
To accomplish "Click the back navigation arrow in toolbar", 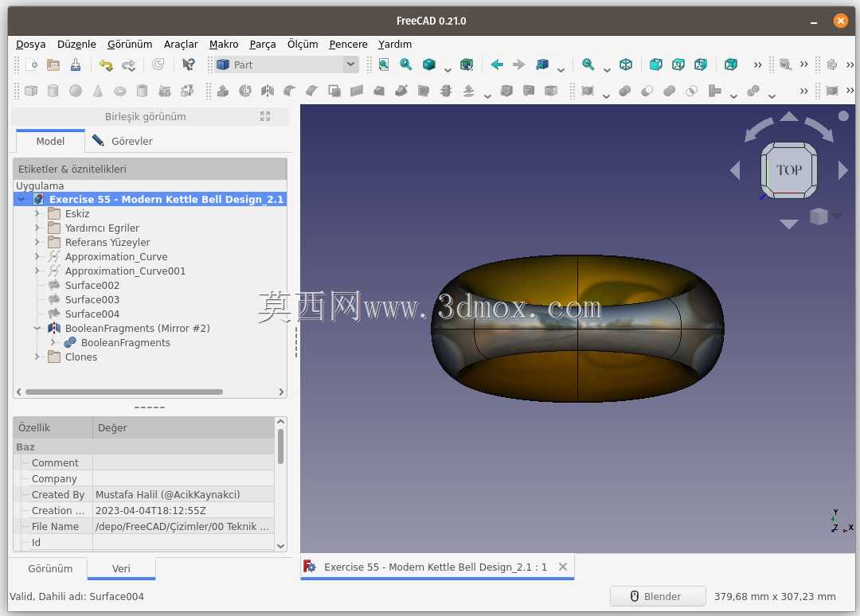I will [x=497, y=64].
